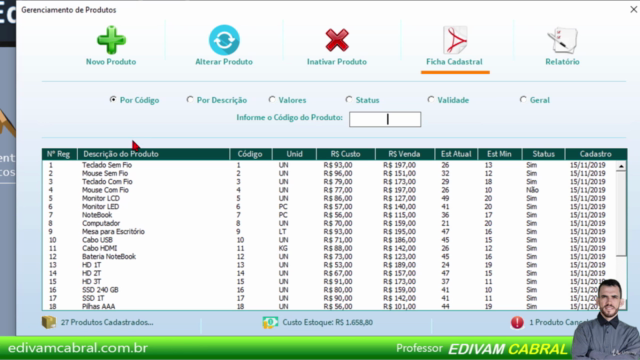Select the HD 1T row

[329, 265]
